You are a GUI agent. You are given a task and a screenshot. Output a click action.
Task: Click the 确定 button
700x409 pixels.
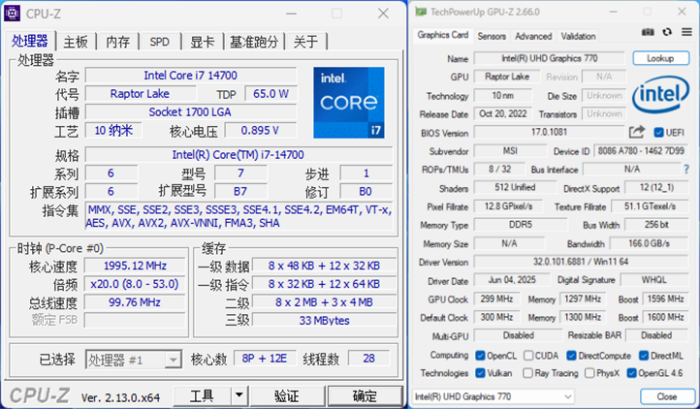point(365,395)
